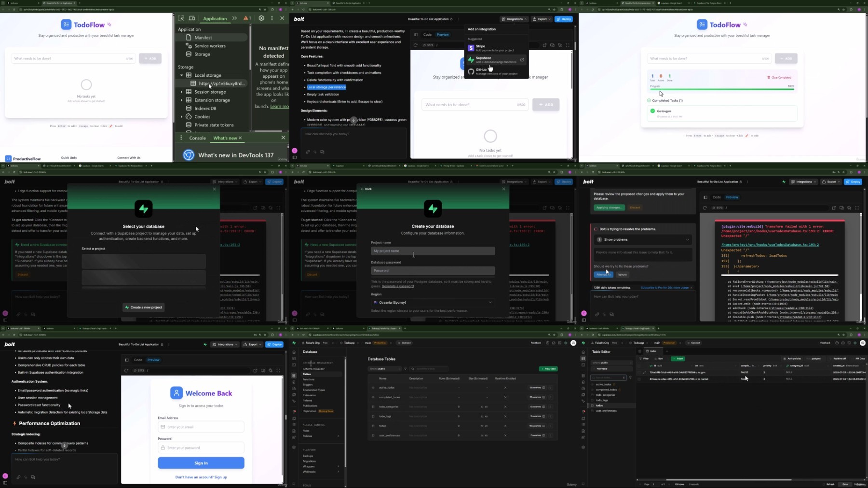Viewport: 868px width, 488px height.
Task: Choose Stripe in the Add an integration menu
Action: (496, 48)
